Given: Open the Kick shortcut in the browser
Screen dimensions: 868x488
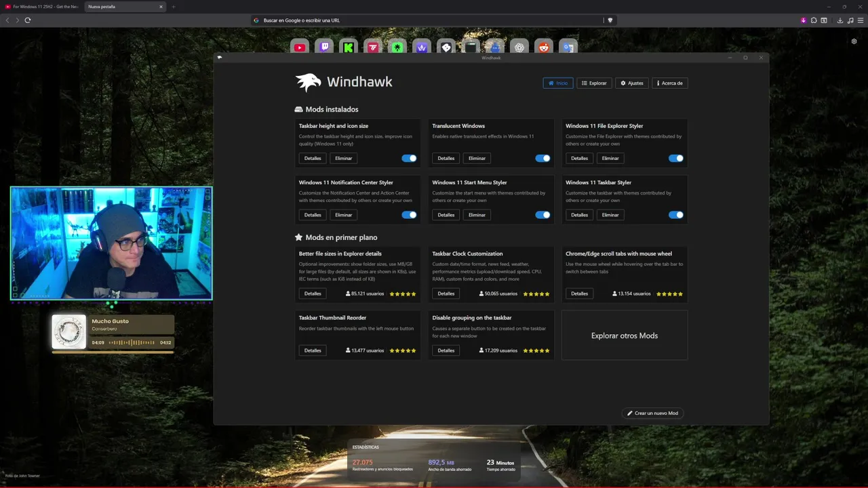Looking at the screenshot, I should tap(349, 47).
